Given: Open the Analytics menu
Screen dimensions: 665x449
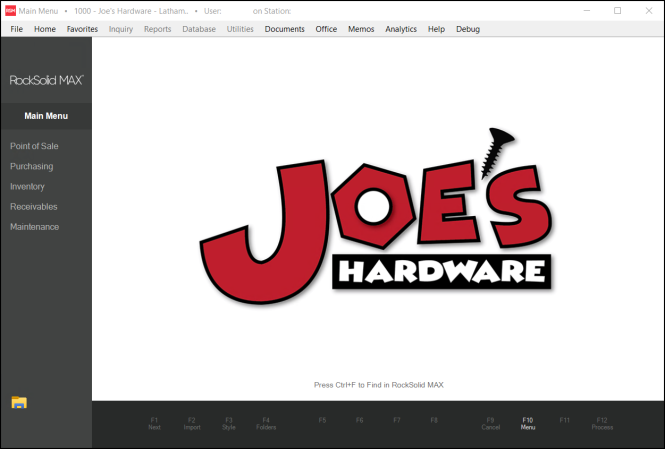Looking at the screenshot, I should click(x=401, y=29).
